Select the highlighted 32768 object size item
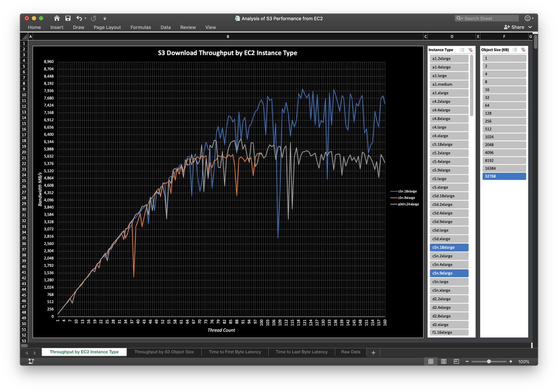The height and width of the screenshot is (392, 558). (504, 176)
